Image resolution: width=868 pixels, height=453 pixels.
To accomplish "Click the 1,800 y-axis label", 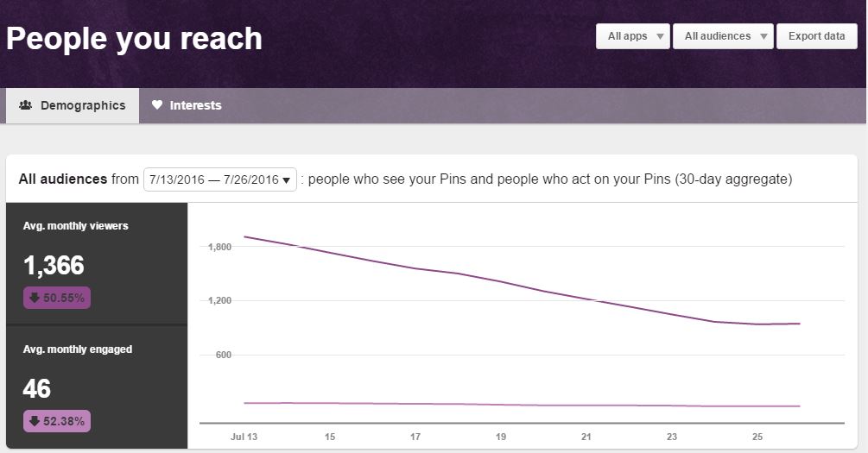I will (x=220, y=247).
